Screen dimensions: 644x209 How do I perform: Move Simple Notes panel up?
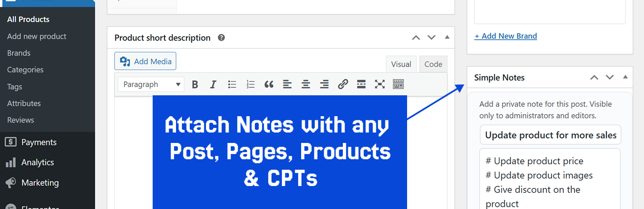pos(594,77)
